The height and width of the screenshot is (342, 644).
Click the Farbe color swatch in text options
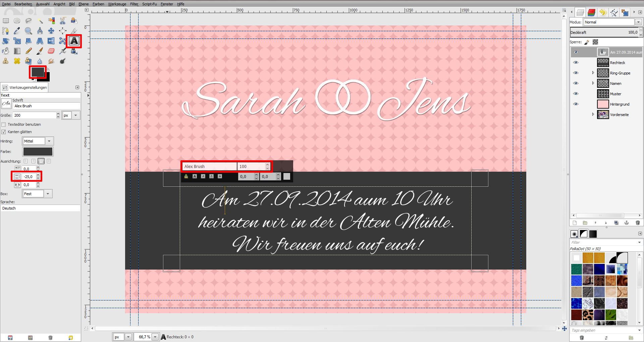pos(38,151)
